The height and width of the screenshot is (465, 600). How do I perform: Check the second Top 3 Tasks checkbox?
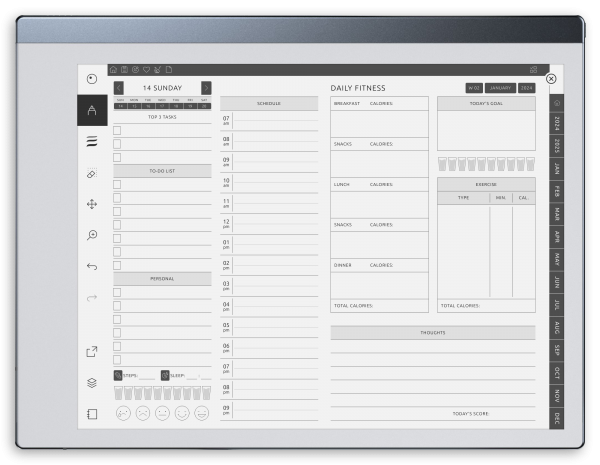click(117, 144)
